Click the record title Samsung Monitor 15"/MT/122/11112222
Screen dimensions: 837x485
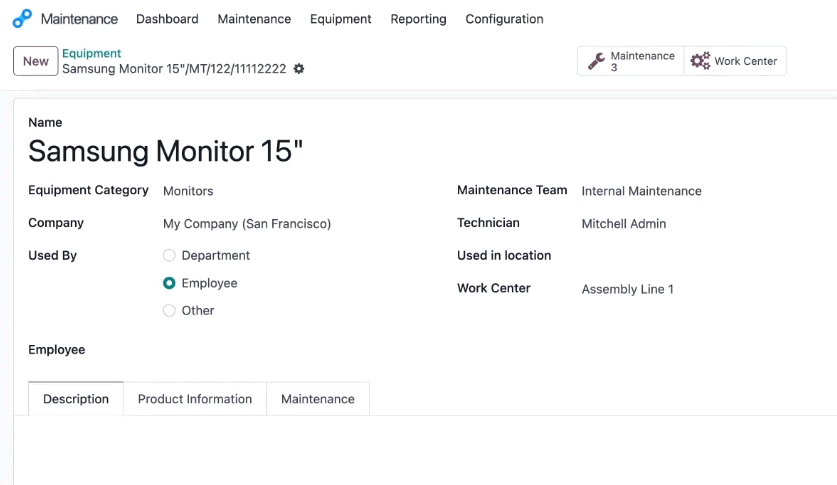174,69
